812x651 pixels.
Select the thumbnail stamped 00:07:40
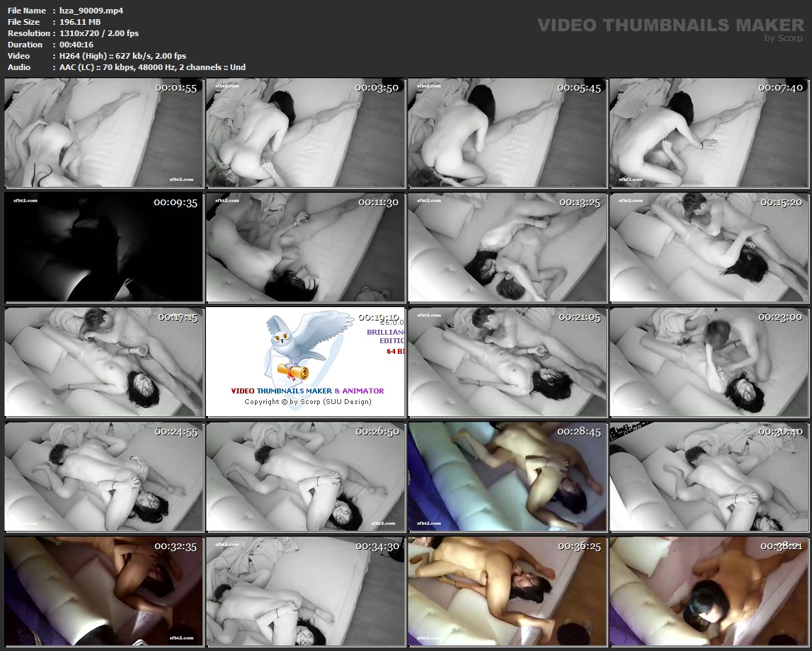(709, 133)
